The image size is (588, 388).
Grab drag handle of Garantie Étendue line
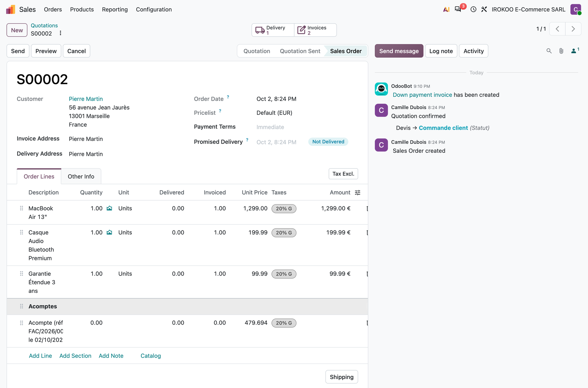(x=21, y=274)
